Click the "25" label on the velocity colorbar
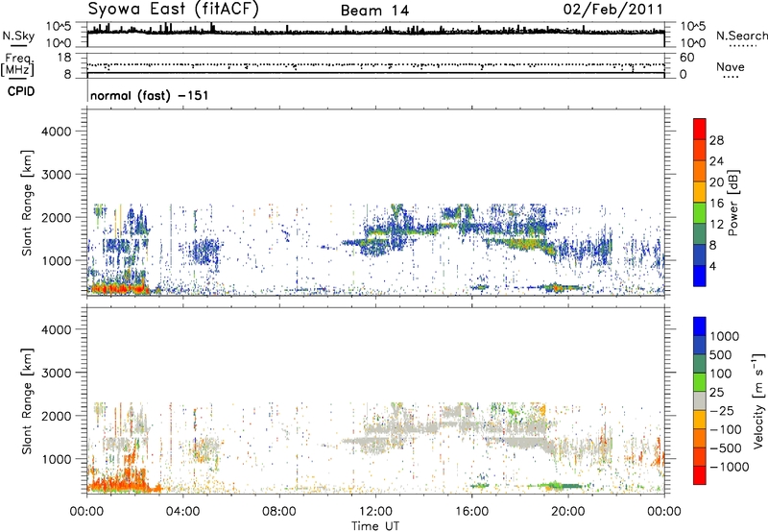The image size is (768, 532). (716, 393)
